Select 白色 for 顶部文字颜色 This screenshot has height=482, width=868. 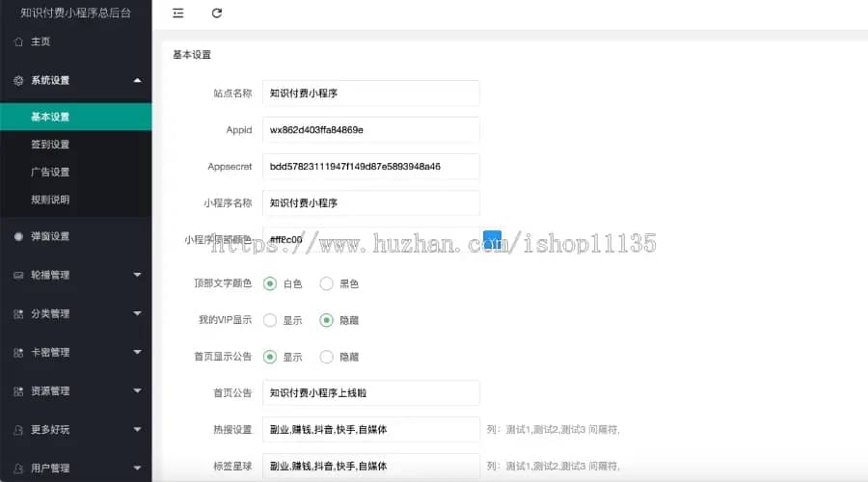270,283
